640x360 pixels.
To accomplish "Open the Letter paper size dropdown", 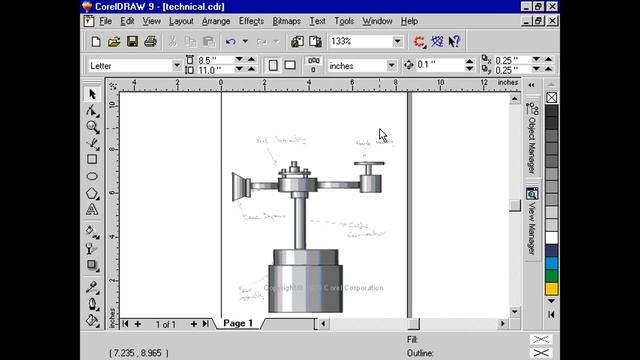I will click(177, 66).
